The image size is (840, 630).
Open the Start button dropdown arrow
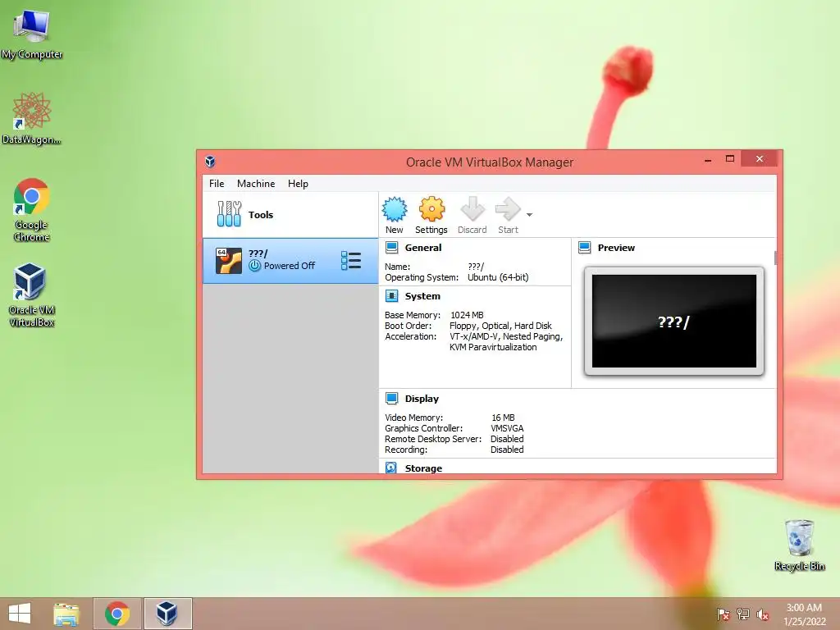coord(529,215)
